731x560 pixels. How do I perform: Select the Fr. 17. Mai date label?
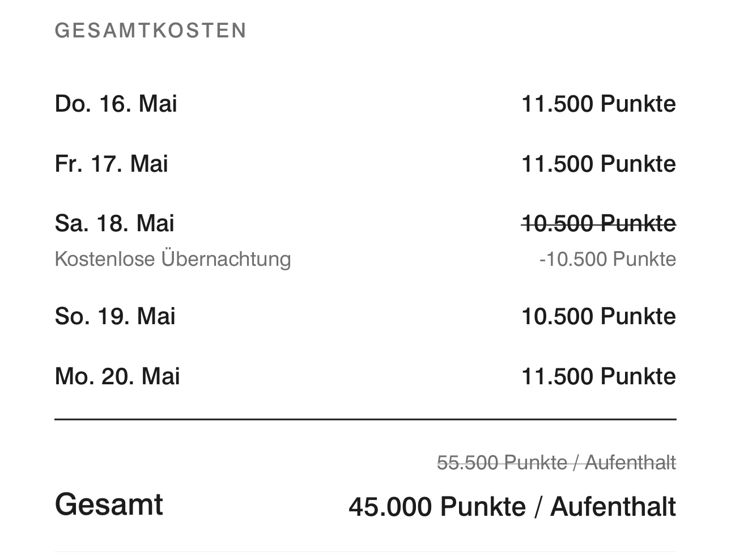point(112,164)
